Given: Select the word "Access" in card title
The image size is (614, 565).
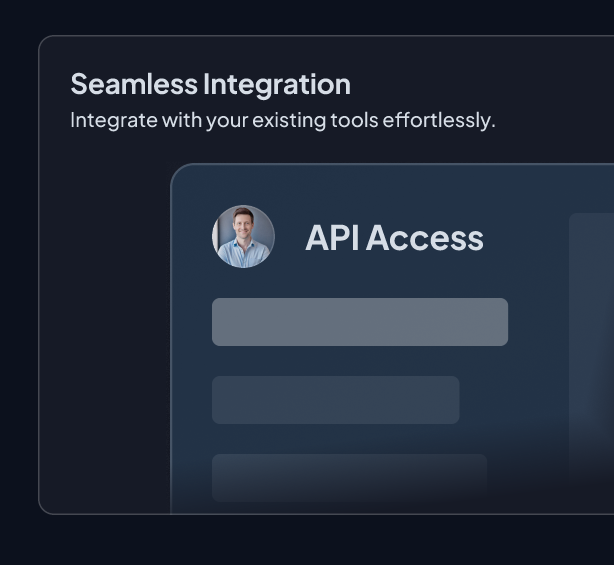Looking at the screenshot, I should pyautogui.click(x=425, y=238).
